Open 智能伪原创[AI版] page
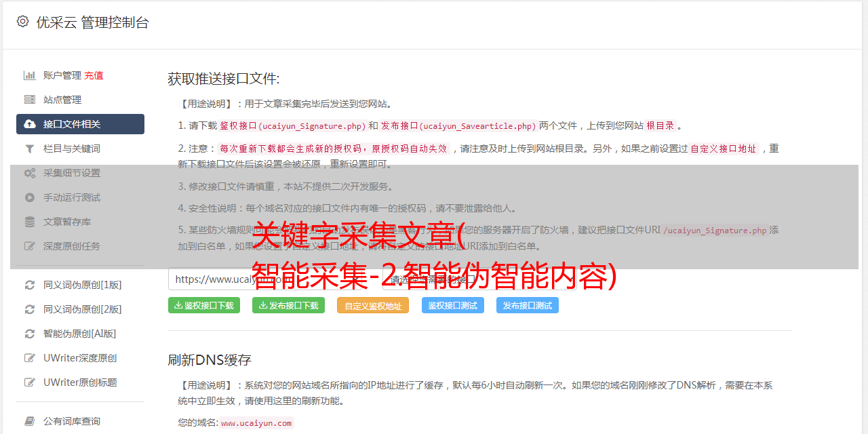Image resolution: width=868 pixels, height=434 pixels. (x=80, y=334)
